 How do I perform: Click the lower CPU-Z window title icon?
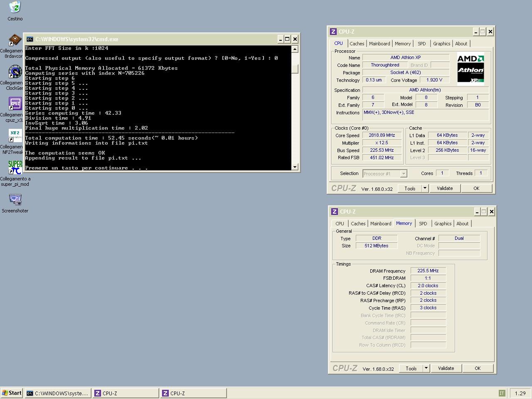pyautogui.click(x=335, y=212)
